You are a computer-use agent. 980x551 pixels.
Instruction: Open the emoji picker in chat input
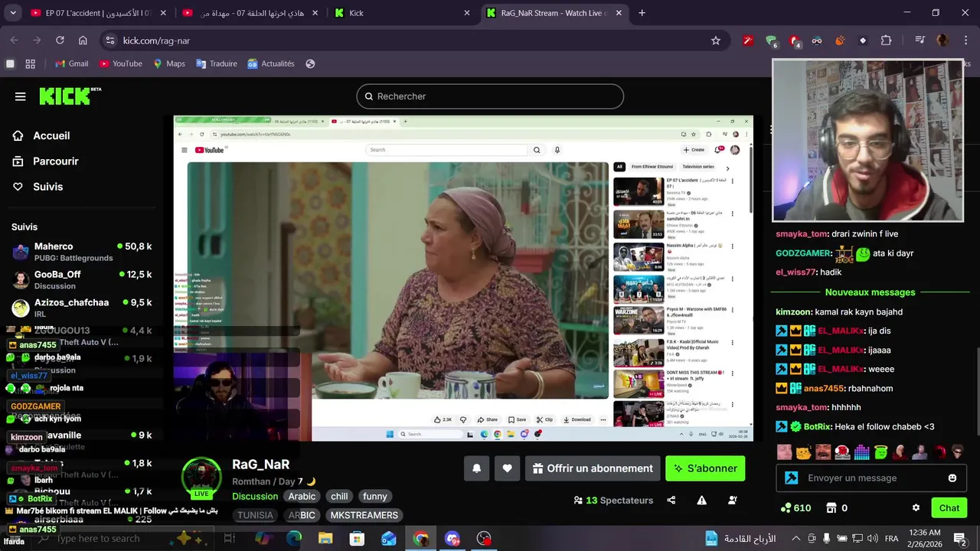[952, 478]
